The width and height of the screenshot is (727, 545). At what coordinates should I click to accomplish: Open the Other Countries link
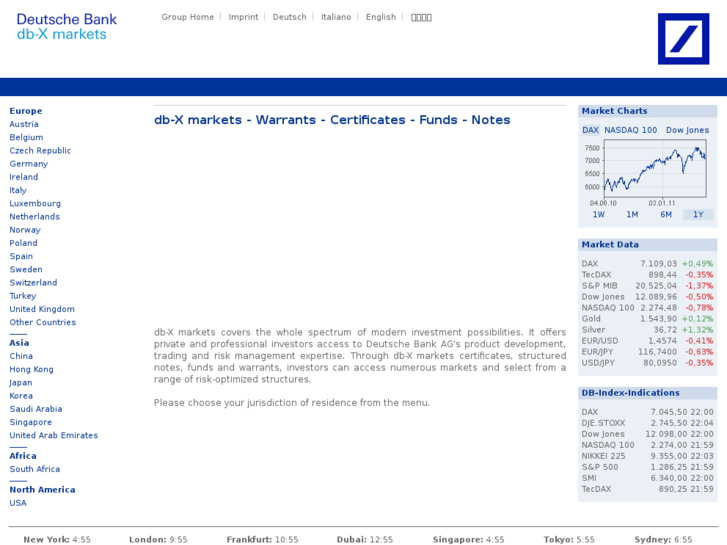click(x=43, y=322)
